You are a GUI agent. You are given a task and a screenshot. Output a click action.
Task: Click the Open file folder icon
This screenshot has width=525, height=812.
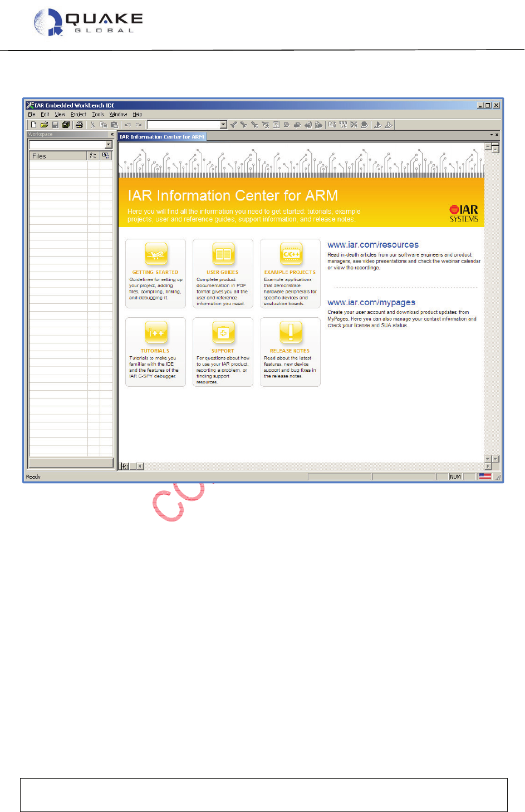coord(45,125)
